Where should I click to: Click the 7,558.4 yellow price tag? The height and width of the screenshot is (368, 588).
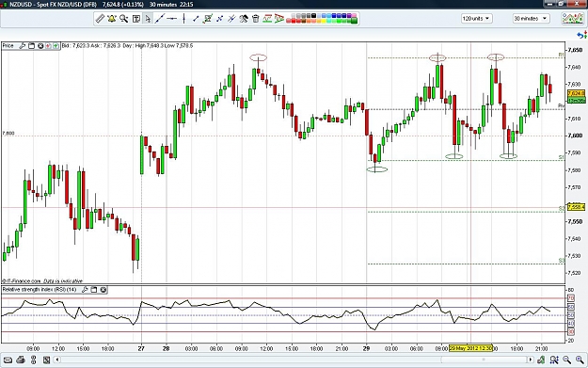click(576, 207)
